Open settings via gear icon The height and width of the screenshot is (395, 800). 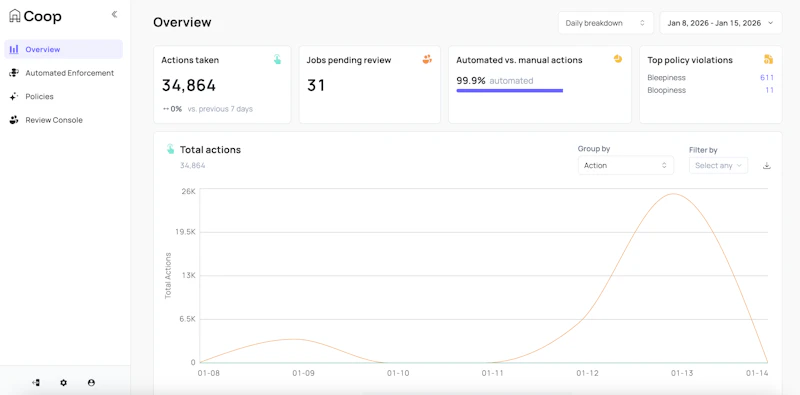(63, 382)
